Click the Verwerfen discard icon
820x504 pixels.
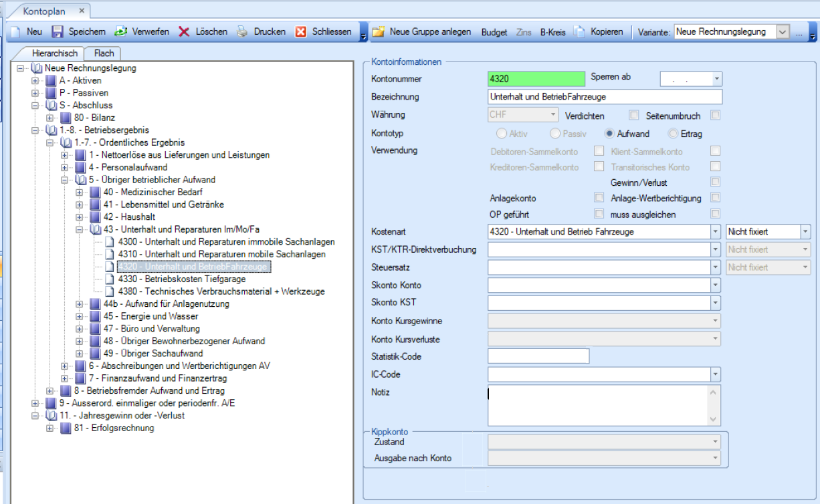pos(120,31)
